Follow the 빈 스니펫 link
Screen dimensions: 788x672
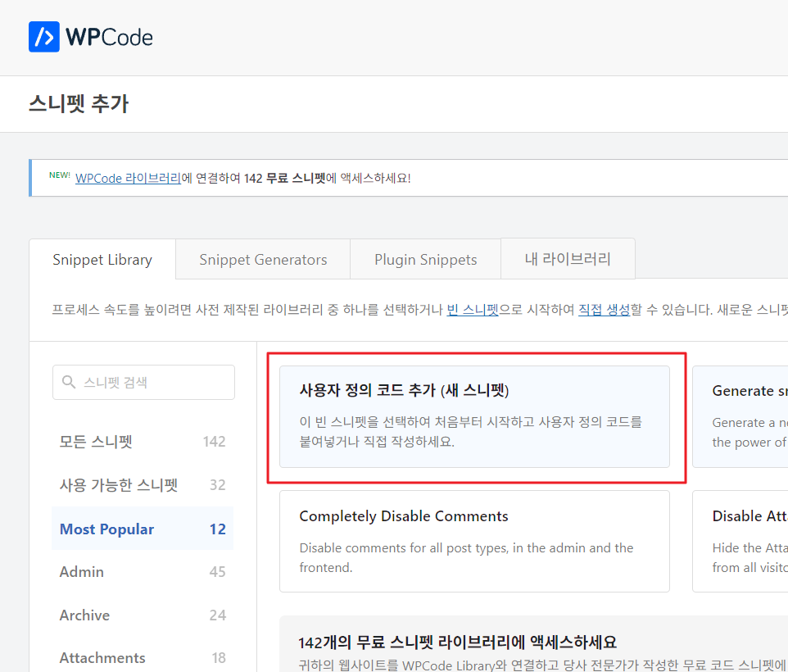tap(473, 310)
